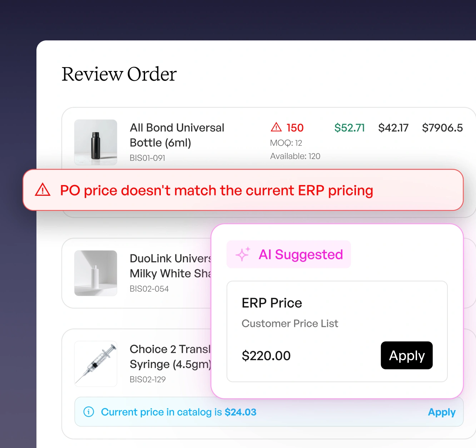This screenshot has height=448, width=476.
Task: Click the highlighted $24.03 catalog price
Action: click(x=241, y=412)
